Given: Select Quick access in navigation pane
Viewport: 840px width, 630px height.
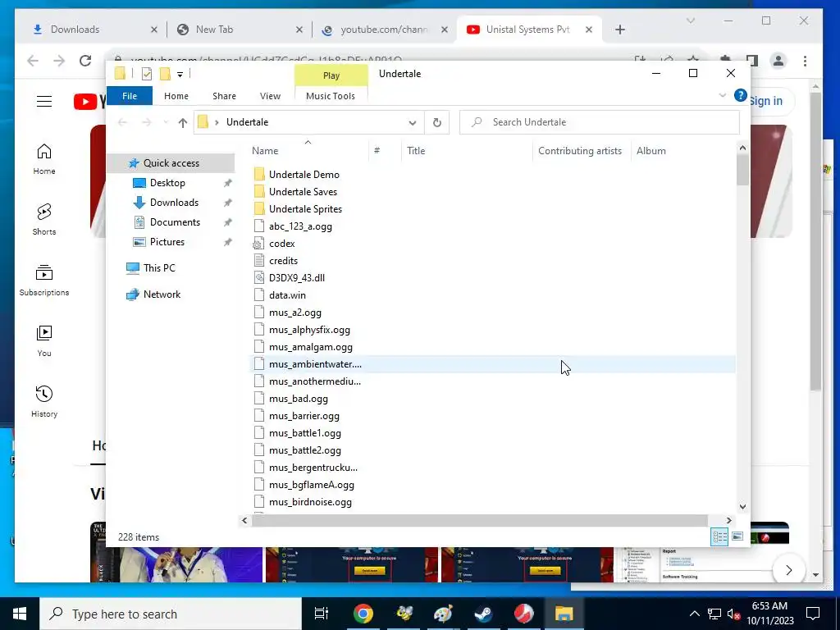Looking at the screenshot, I should pyautogui.click(x=171, y=163).
